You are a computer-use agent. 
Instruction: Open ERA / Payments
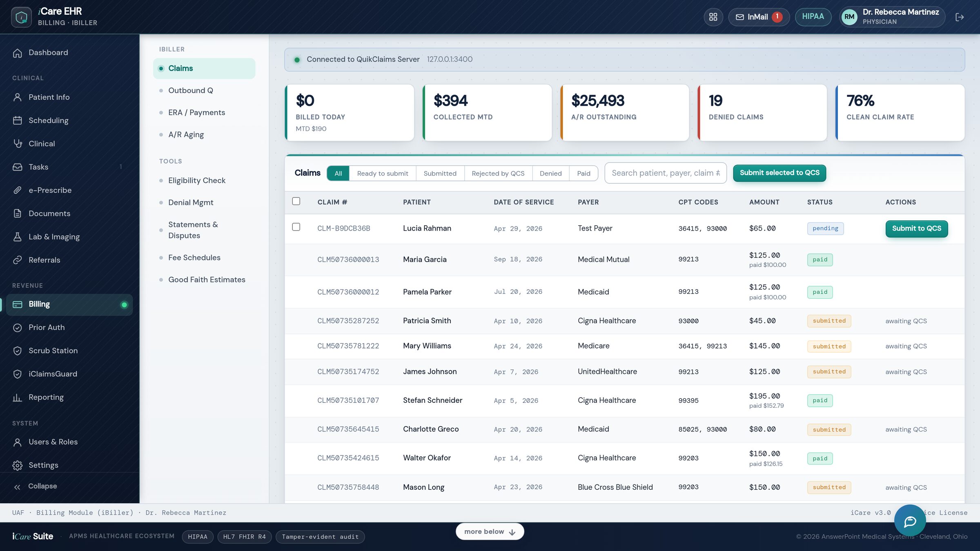[204, 113]
